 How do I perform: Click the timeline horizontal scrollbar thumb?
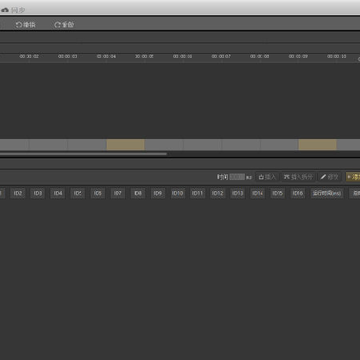click(x=83, y=154)
